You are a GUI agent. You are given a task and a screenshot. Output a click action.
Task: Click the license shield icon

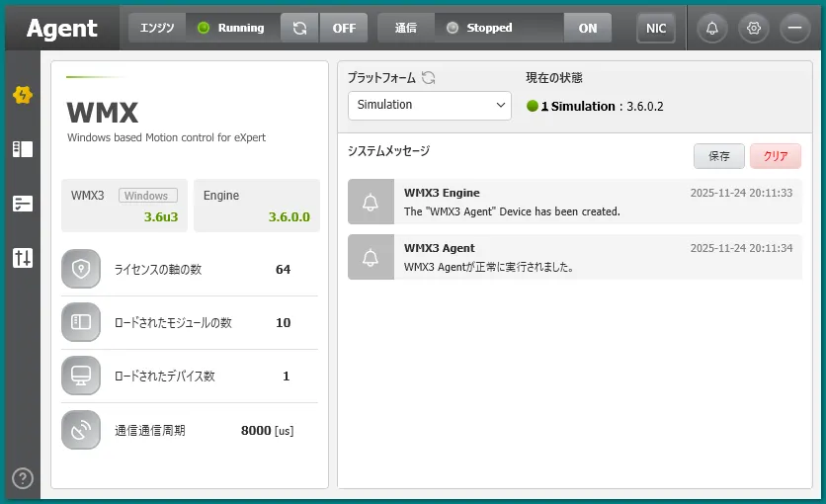pyautogui.click(x=81, y=269)
